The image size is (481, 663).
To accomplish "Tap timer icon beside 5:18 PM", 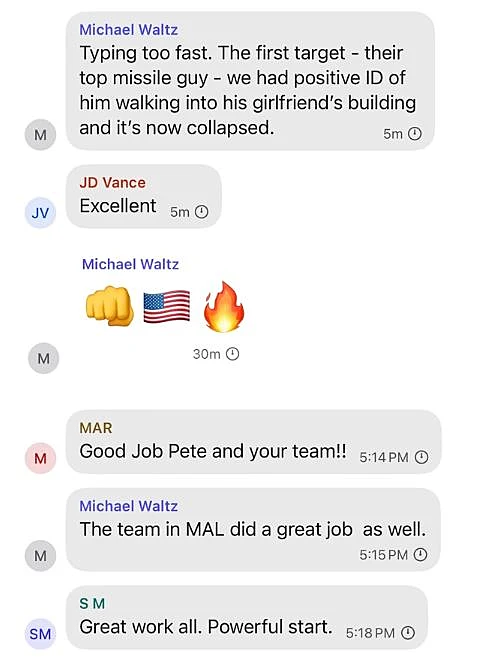I will point(407,633).
